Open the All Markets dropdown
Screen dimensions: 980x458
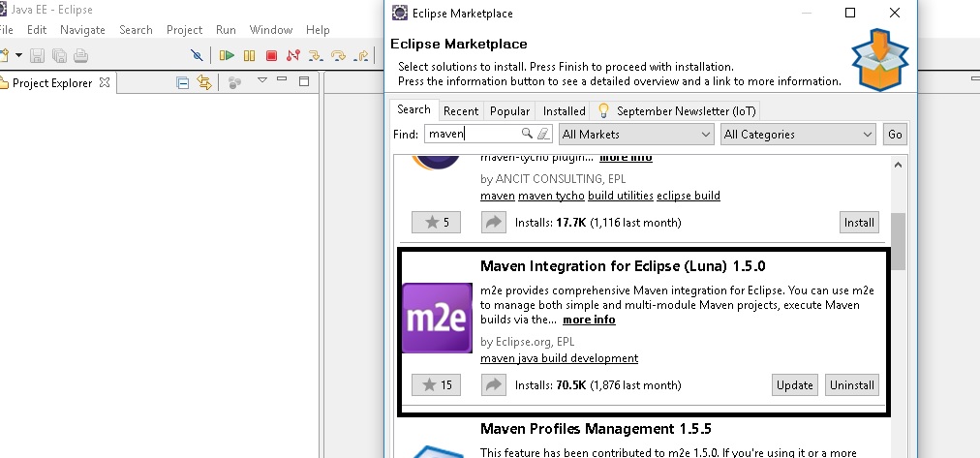click(x=635, y=134)
